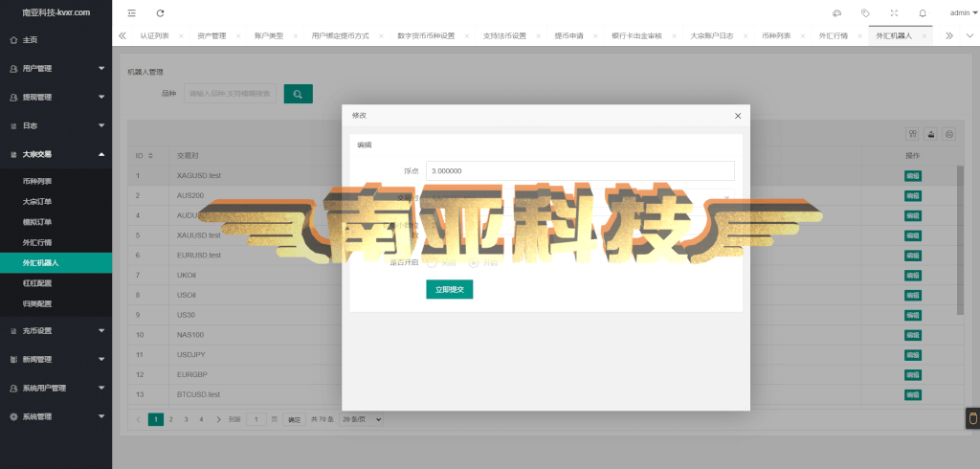Switch to the 银行卡出金审核 tab

click(x=636, y=35)
